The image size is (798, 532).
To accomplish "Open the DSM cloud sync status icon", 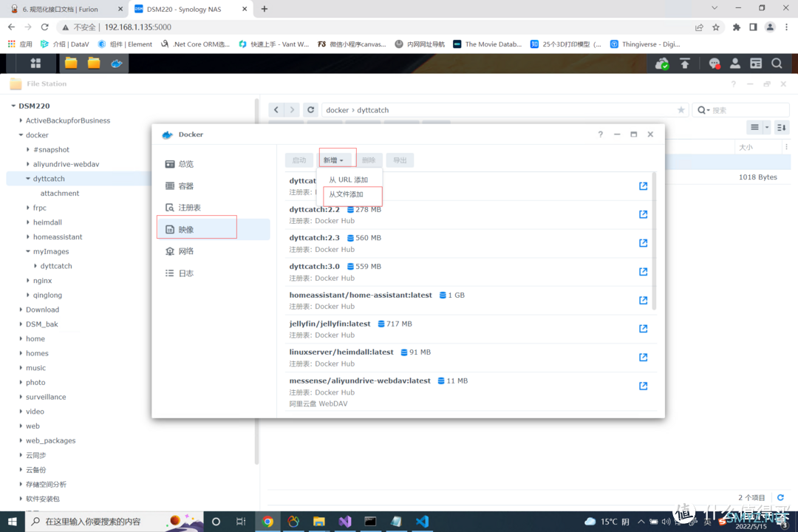I will coord(662,64).
